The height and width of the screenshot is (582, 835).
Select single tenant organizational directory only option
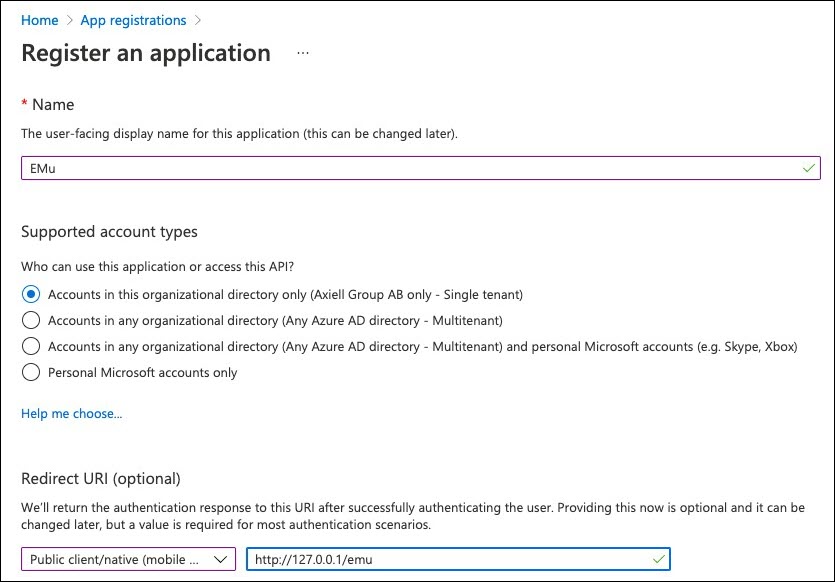click(x=31, y=294)
